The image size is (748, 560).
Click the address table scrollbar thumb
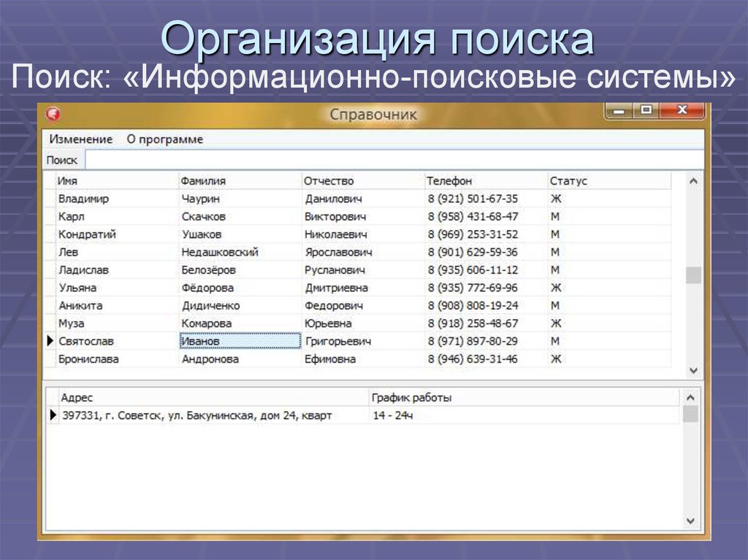click(x=690, y=414)
